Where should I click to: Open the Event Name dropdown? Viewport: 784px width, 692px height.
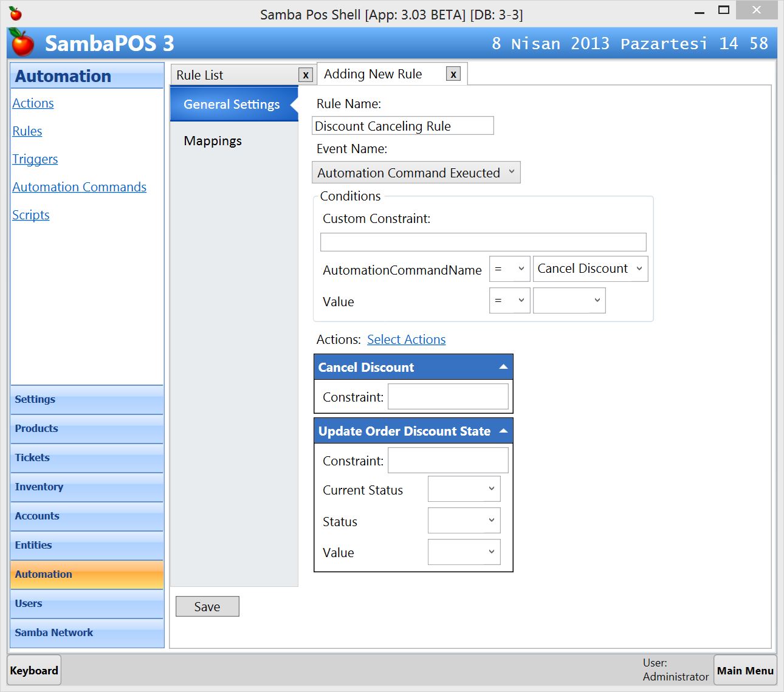coord(416,173)
